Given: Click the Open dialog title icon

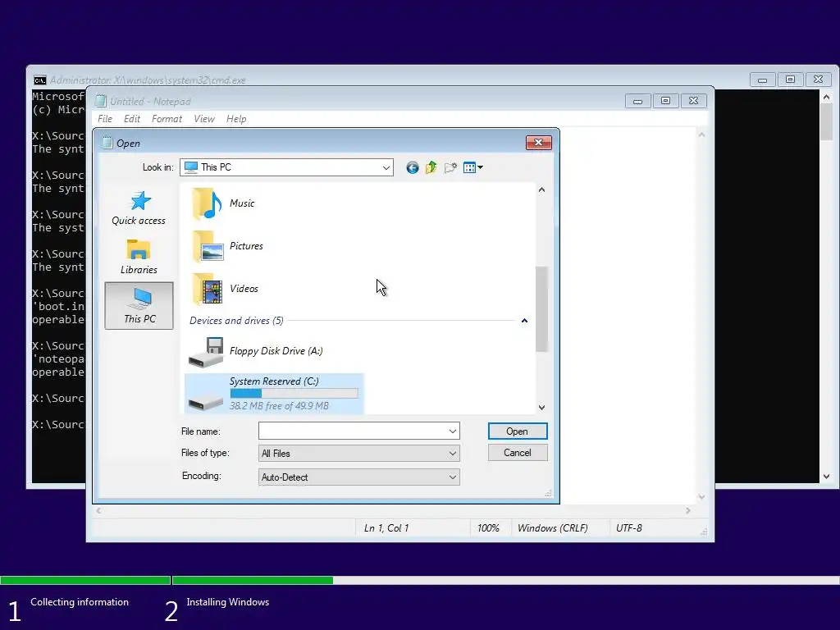Looking at the screenshot, I should [x=107, y=143].
